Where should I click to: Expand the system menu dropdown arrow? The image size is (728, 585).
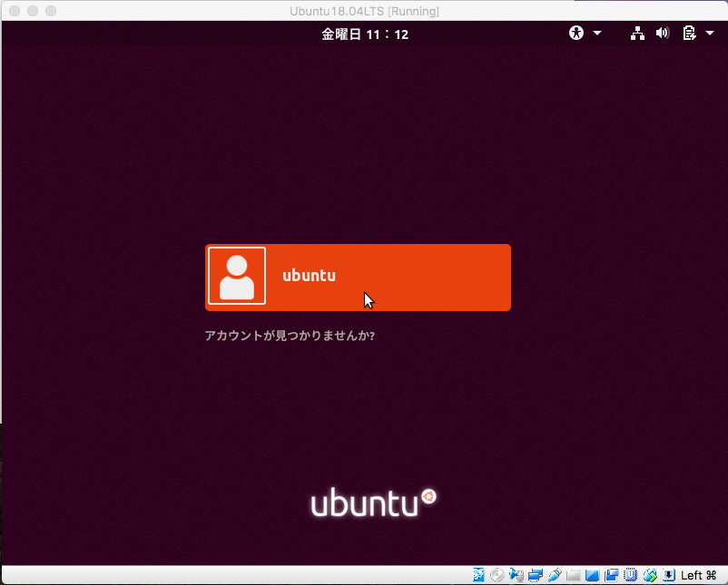[x=710, y=33]
